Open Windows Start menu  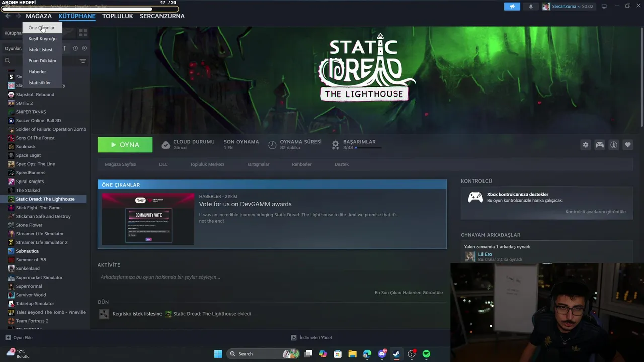tap(218, 354)
